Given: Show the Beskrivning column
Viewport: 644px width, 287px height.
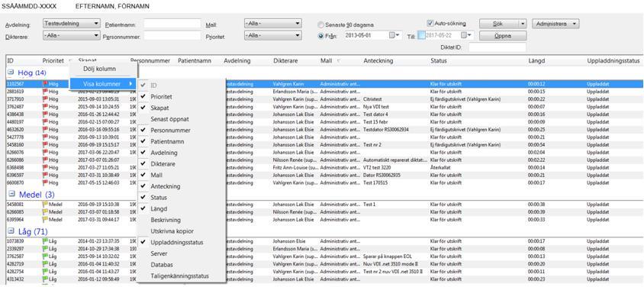Looking at the screenshot, I should click(166, 220).
